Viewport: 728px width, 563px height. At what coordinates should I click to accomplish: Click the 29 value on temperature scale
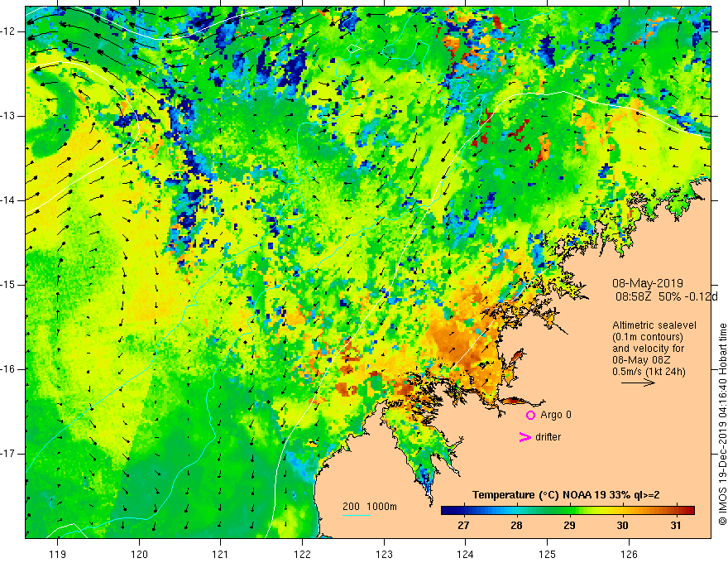[570, 526]
